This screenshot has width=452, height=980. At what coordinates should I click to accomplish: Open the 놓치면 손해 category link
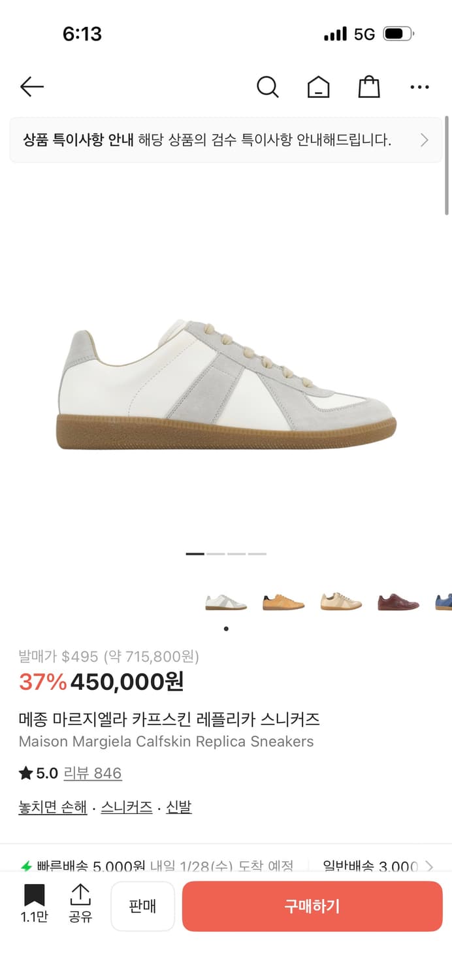[53, 808]
